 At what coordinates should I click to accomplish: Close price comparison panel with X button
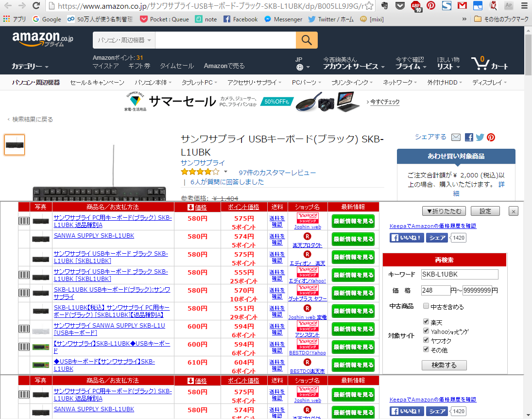(x=514, y=211)
